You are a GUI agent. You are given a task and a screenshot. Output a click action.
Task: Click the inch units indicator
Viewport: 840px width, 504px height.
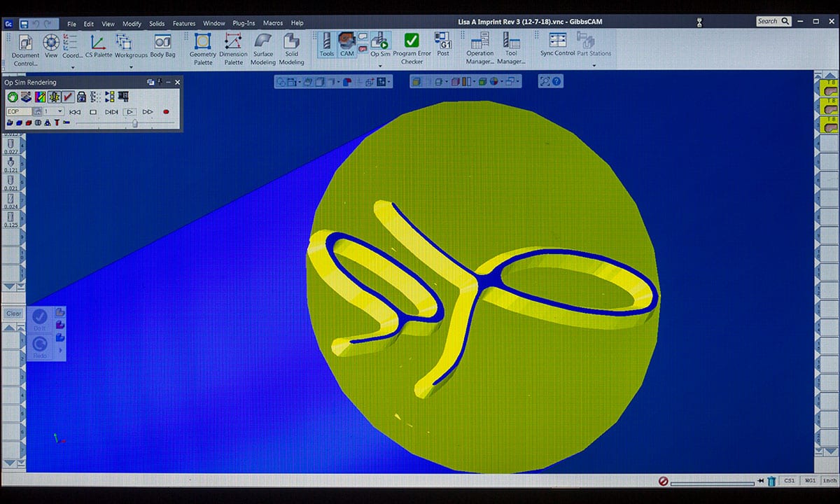[829, 481]
